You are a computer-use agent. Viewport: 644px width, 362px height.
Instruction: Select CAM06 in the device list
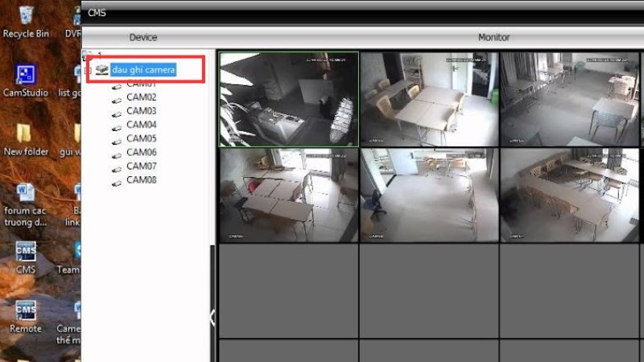(x=142, y=152)
